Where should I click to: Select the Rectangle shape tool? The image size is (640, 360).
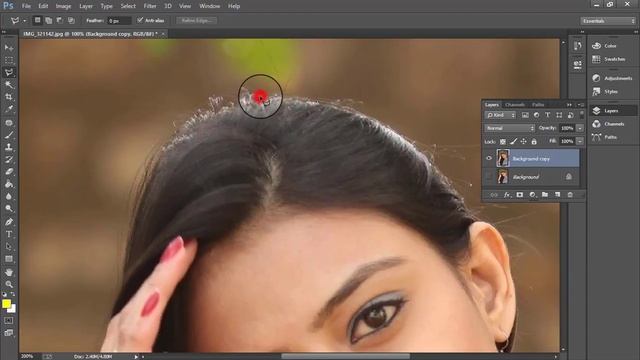coord(9,259)
